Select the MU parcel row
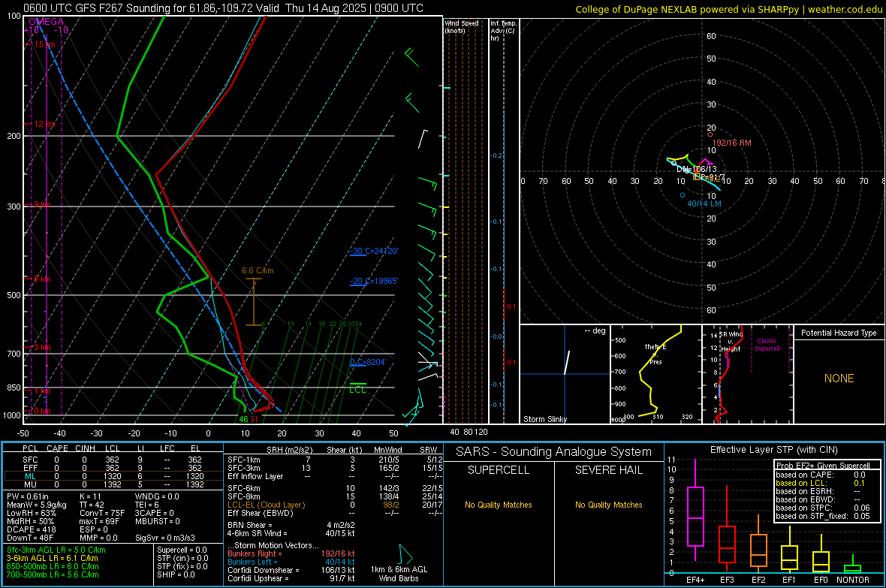Image resolution: width=886 pixels, height=588 pixels. [112, 484]
